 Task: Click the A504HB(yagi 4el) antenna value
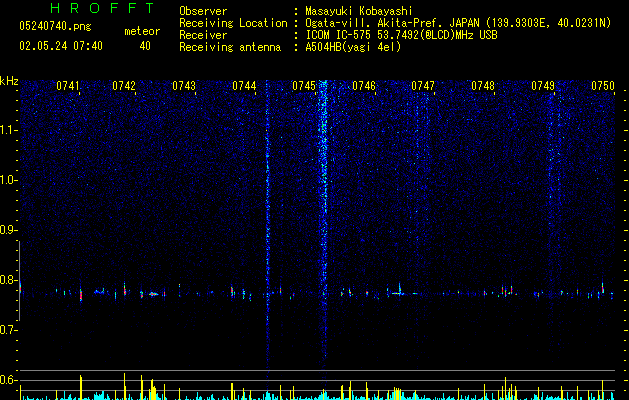point(353,47)
